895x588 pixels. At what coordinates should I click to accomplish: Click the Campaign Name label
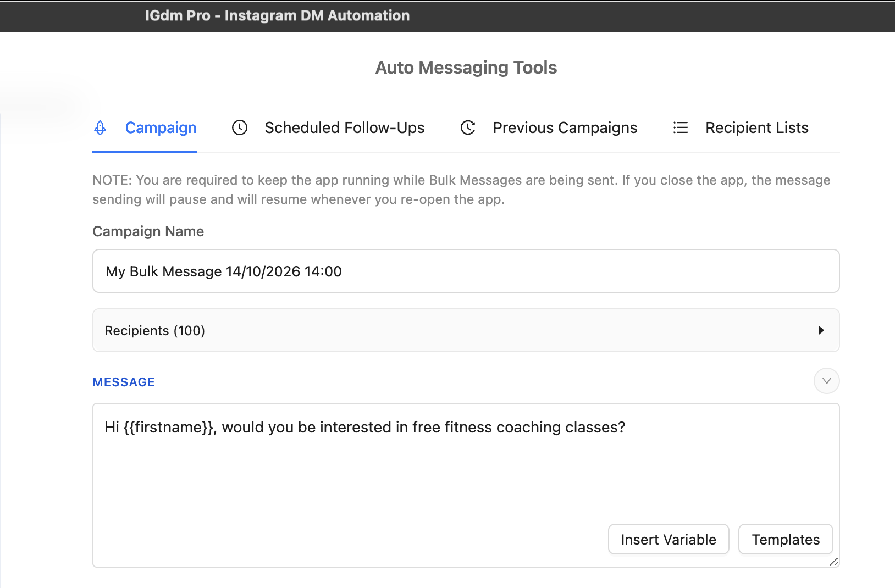point(148,231)
